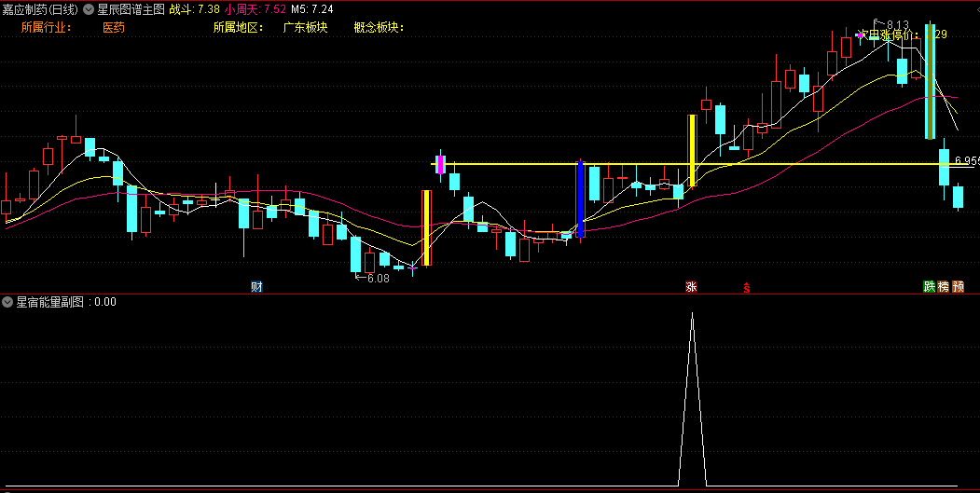Click the stock name 嘉应制药(日线)
Image resolution: width=980 pixels, height=493 pixels.
coord(40,8)
